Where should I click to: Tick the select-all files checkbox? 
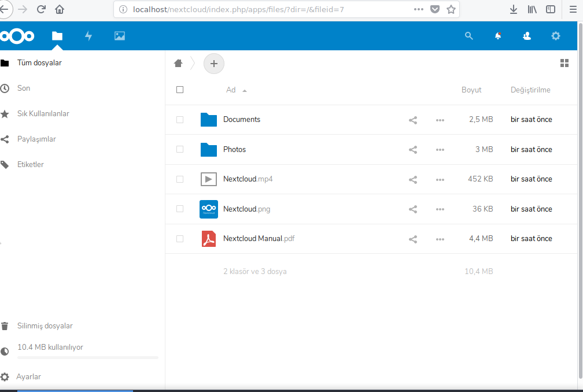pyautogui.click(x=180, y=90)
